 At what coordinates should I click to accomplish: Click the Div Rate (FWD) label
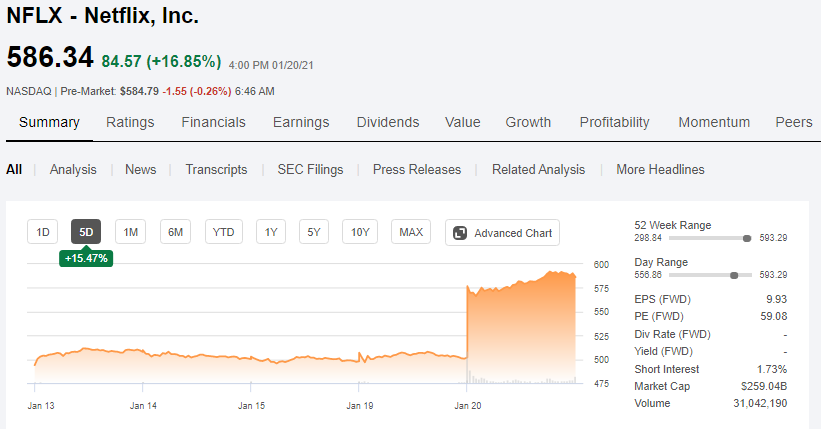pos(672,334)
